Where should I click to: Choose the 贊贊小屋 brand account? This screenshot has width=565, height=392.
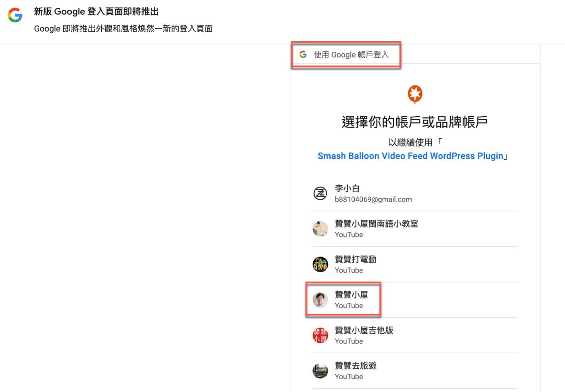point(415,300)
